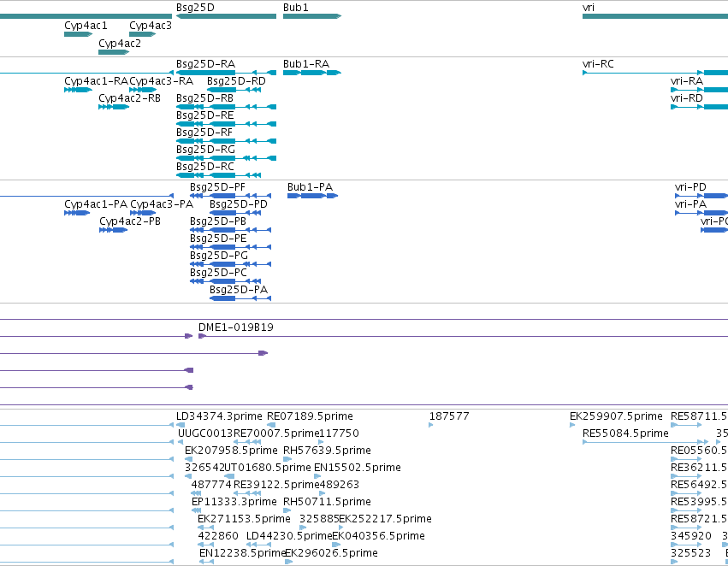This screenshot has height=566, width=728.
Task: Select the vri-PA protein label
Action: [690, 204]
